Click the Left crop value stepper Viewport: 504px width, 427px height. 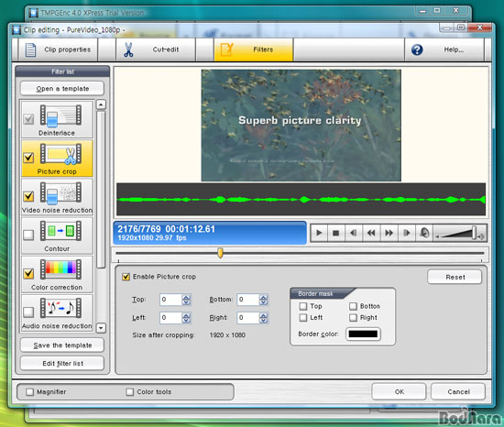tap(186, 318)
